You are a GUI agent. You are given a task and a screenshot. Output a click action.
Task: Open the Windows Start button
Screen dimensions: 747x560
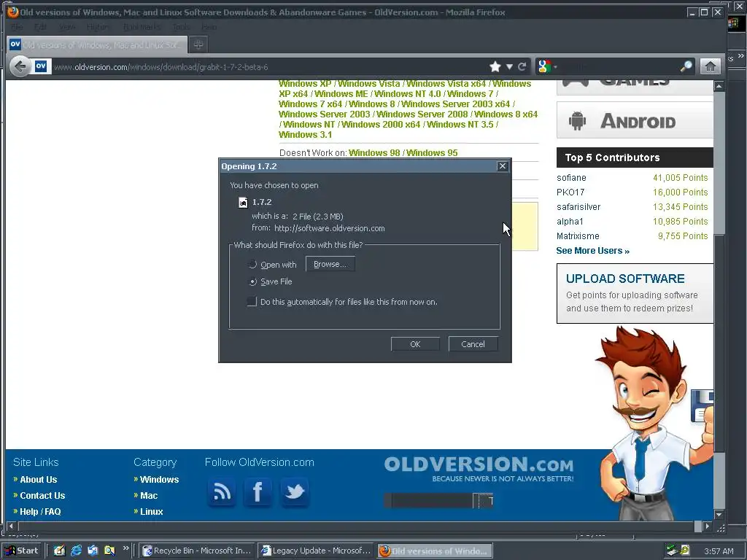click(x=21, y=551)
